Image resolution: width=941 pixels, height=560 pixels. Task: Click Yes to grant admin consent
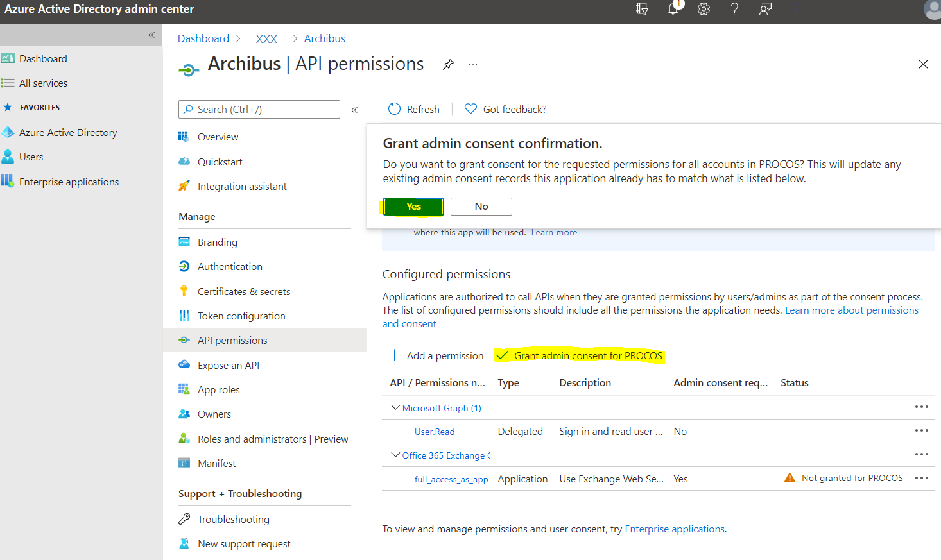(x=413, y=207)
